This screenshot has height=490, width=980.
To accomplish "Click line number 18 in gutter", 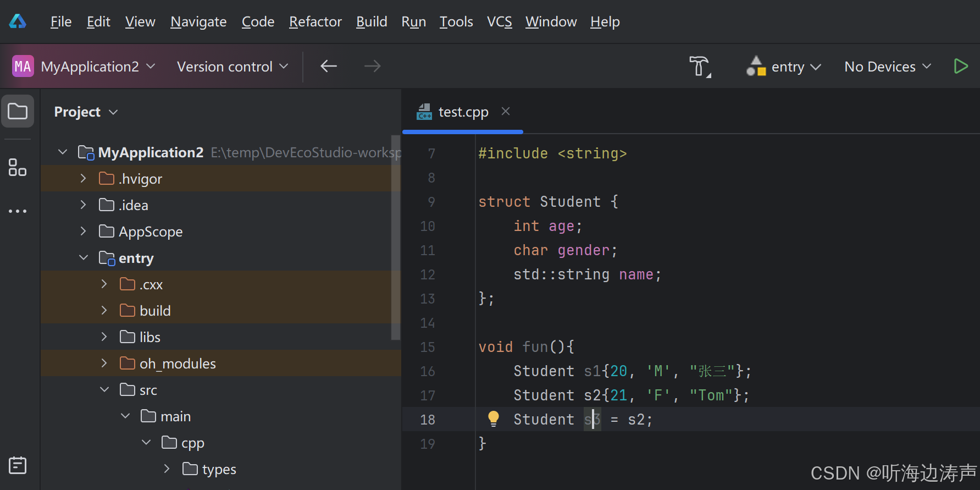I will (x=428, y=420).
